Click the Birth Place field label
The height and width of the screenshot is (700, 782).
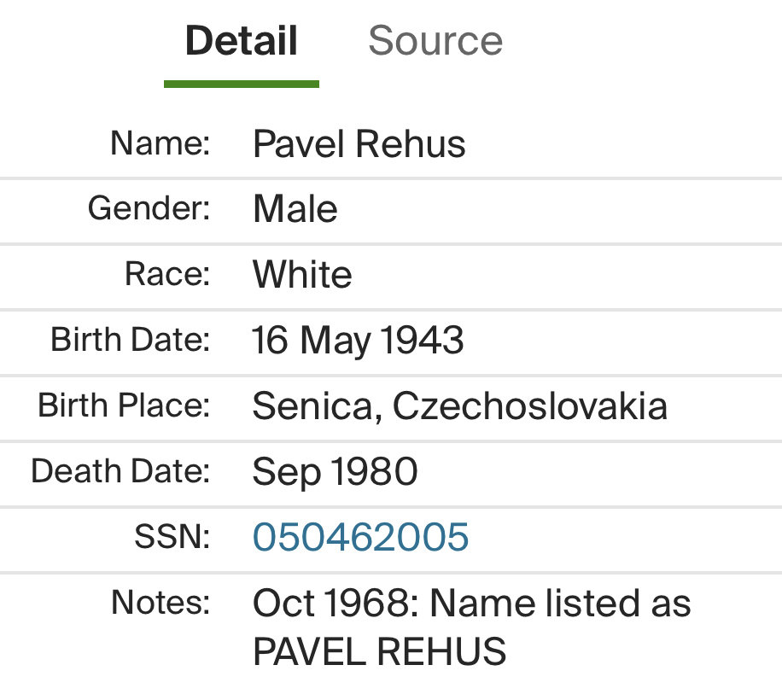pyautogui.click(x=124, y=405)
